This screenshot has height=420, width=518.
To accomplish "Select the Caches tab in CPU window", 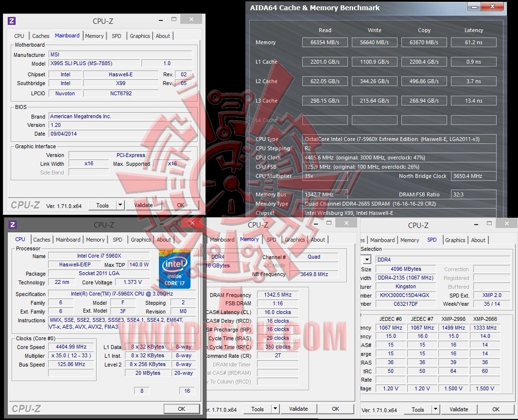I will 42,240.
